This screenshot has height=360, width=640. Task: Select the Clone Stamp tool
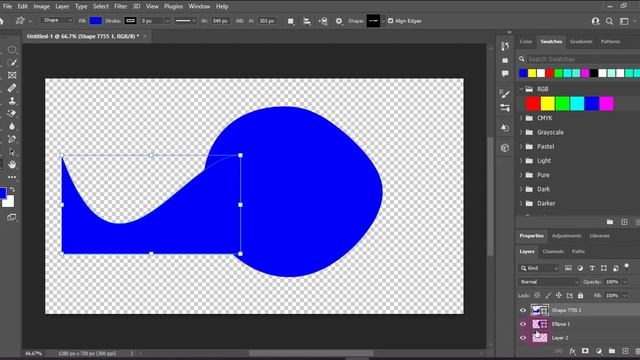(x=12, y=100)
